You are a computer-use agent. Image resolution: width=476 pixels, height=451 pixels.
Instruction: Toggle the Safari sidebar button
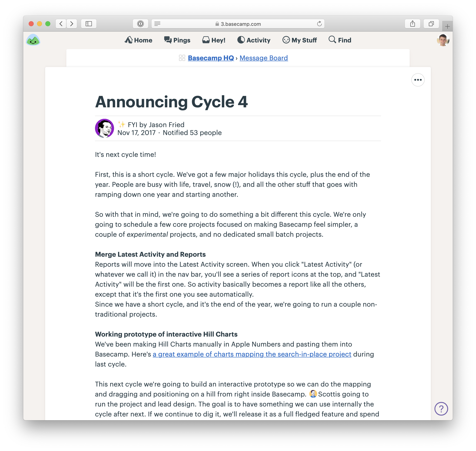pyautogui.click(x=89, y=24)
